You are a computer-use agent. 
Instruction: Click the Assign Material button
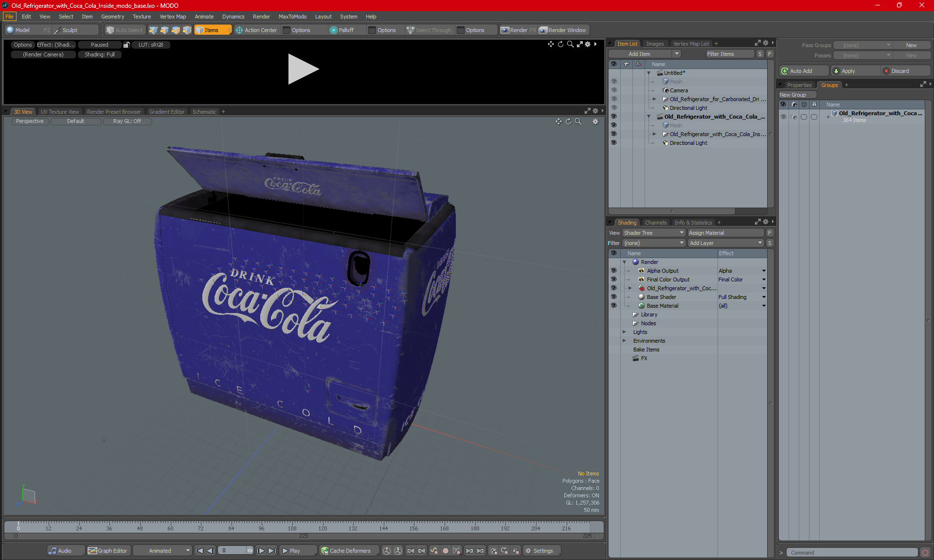tap(726, 233)
